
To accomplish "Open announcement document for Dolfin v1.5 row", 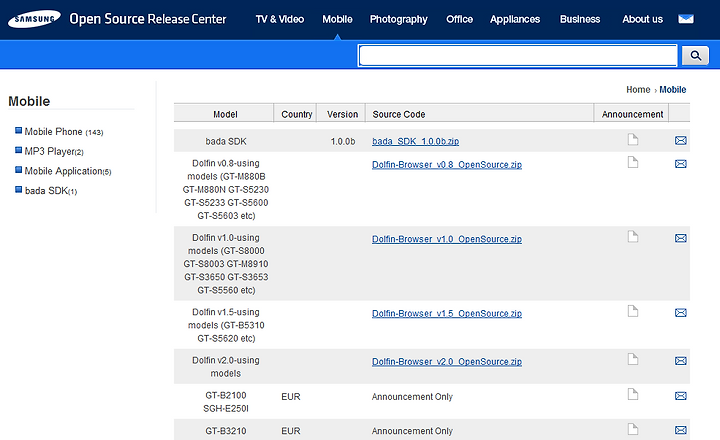I will click(x=633, y=311).
